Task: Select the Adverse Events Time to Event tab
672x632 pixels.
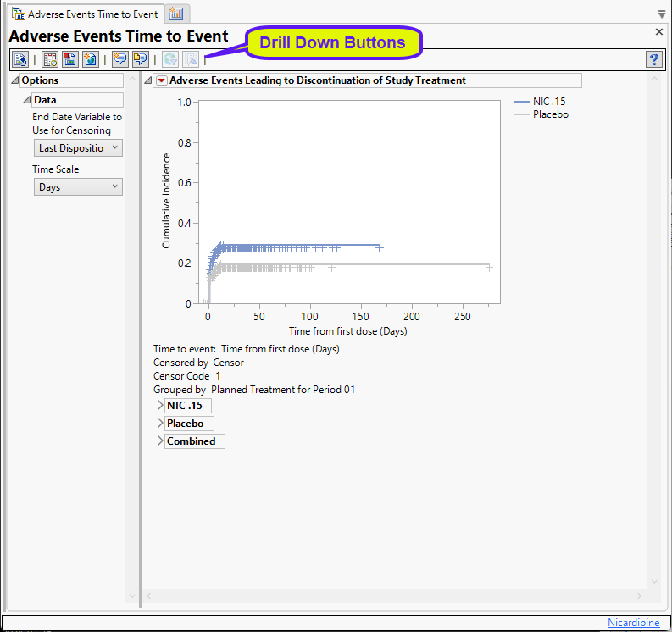Action: (x=85, y=14)
